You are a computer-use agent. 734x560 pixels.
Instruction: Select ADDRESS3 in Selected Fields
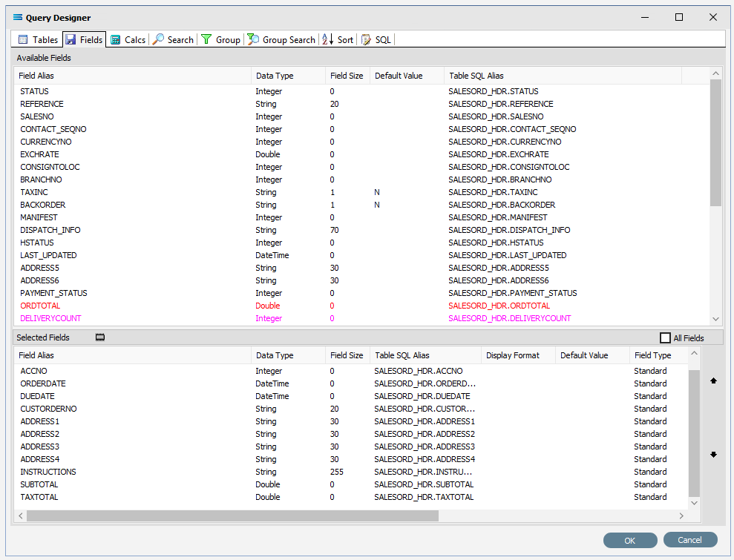pyautogui.click(x=352, y=447)
